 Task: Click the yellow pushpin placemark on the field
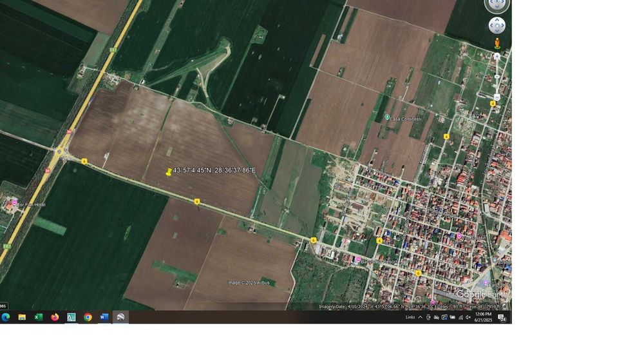(x=168, y=172)
